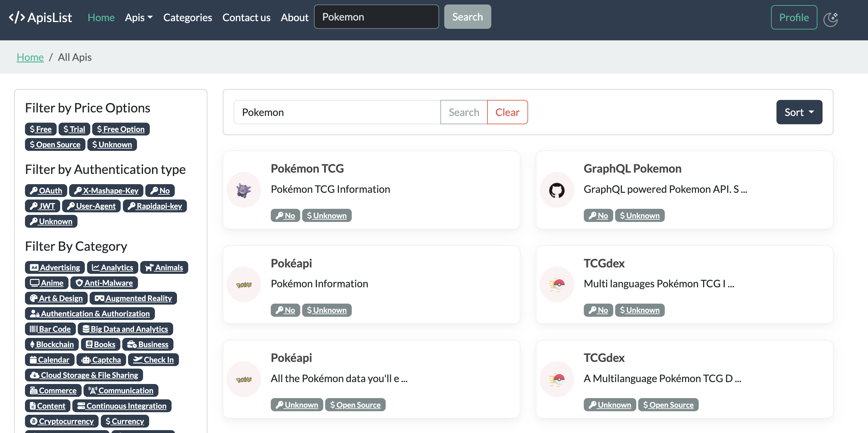The width and height of the screenshot is (868, 433).
Task: Open the Pokémon TCG card title
Action: click(x=307, y=168)
